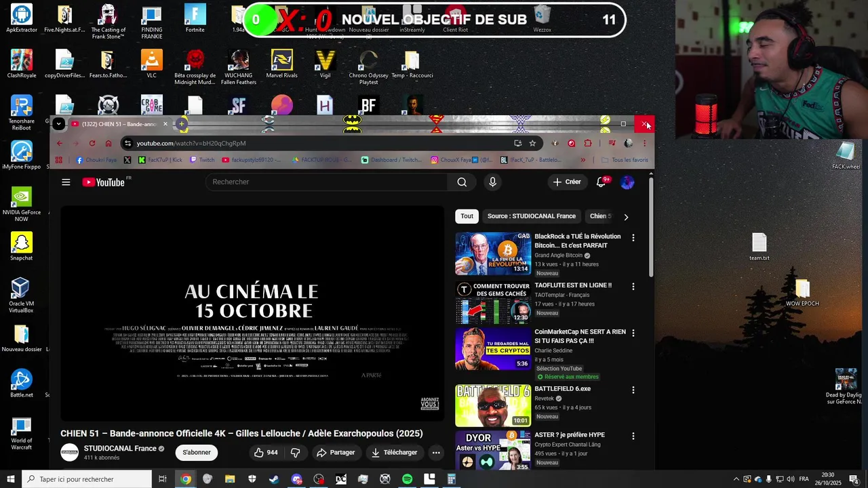This screenshot has width=868, height=488.
Task: Open options menu for TAOFLUTE video
Action: tap(633, 287)
